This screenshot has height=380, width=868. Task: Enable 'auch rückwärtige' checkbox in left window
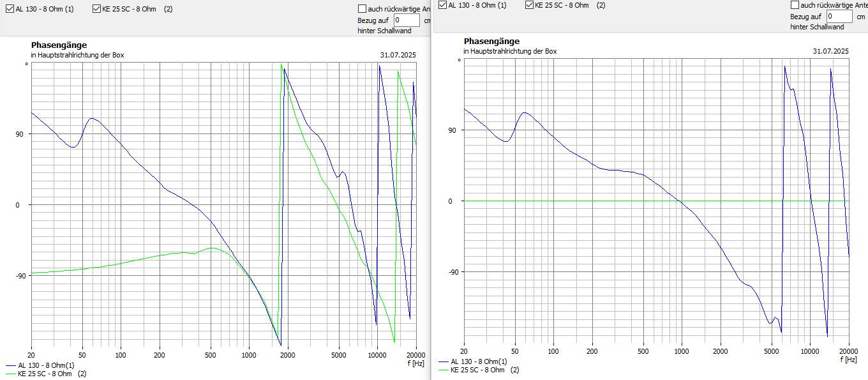coord(362,9)
